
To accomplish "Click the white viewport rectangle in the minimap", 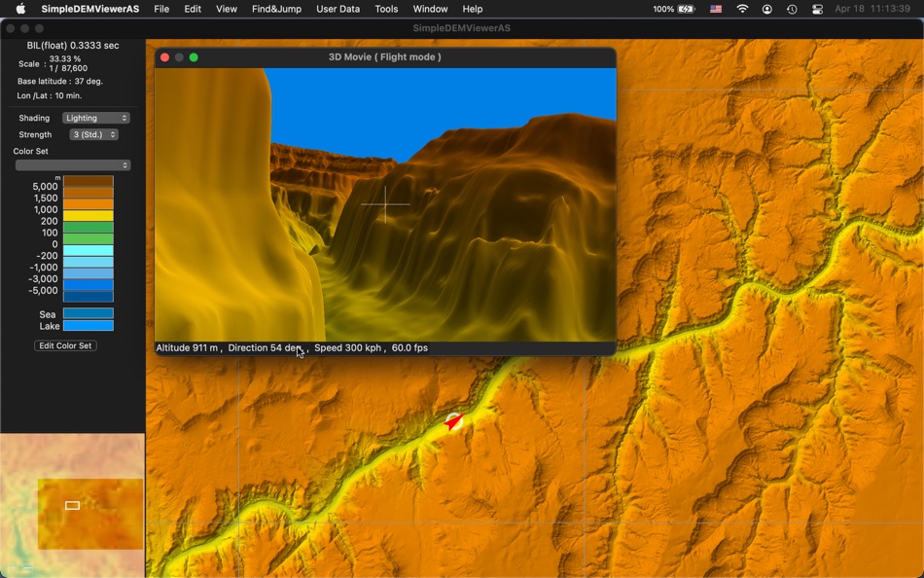I will [x=72, y=505].
